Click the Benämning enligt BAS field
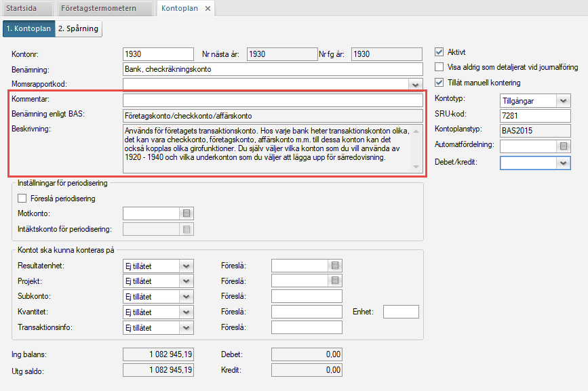The width and height of the screenshot is (588, 391). (x=273, y=116)
